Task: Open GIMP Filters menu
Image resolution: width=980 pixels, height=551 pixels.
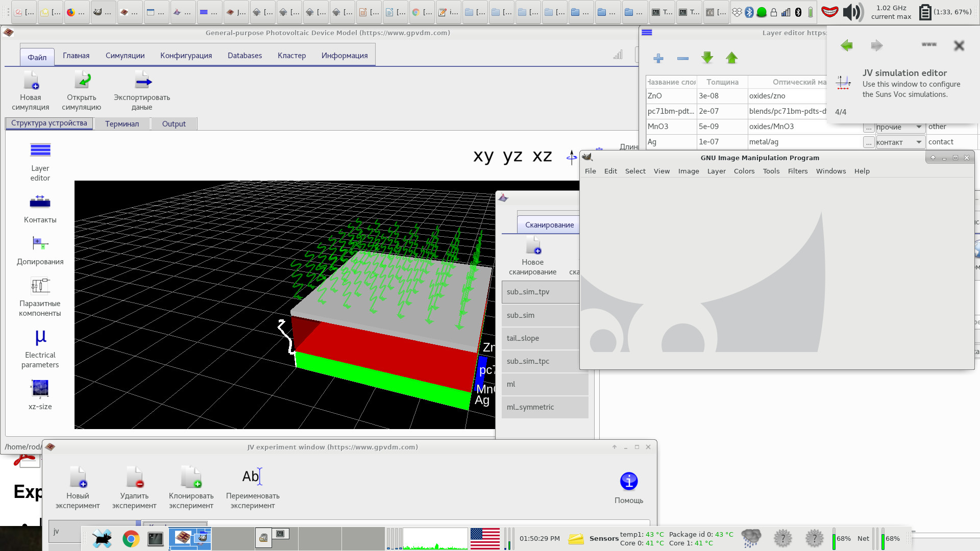Action: tap(797, 171)
